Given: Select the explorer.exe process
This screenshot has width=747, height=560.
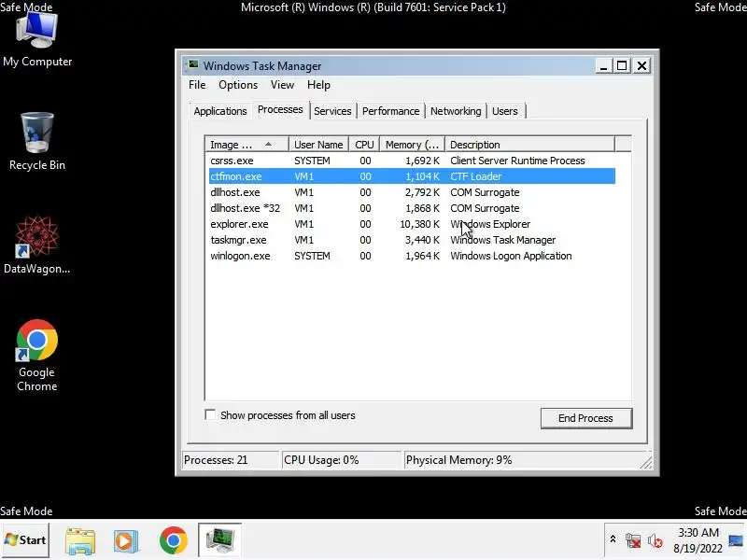Looking at the screenshot, I should [x=412, y=224].
